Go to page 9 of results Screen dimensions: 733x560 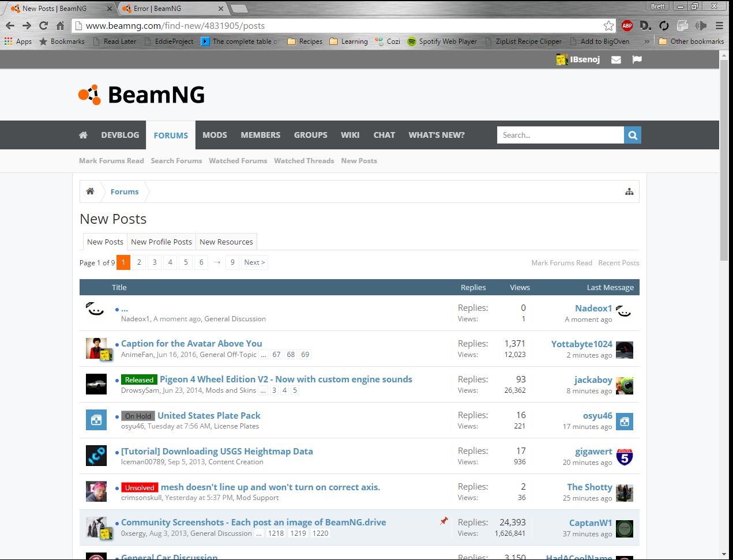point(232,262)
